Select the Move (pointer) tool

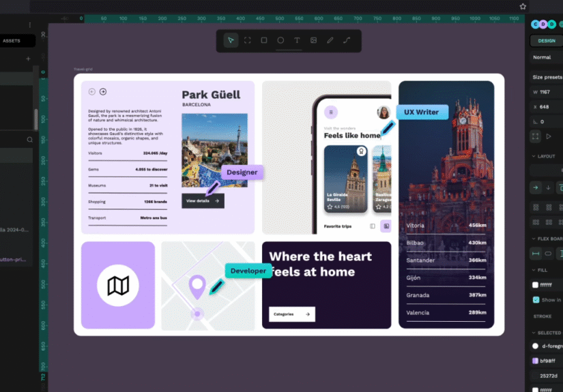coord(231,41)
